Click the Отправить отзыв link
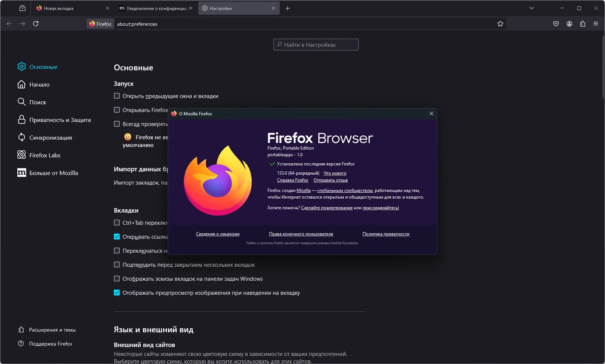 [331, 180]
